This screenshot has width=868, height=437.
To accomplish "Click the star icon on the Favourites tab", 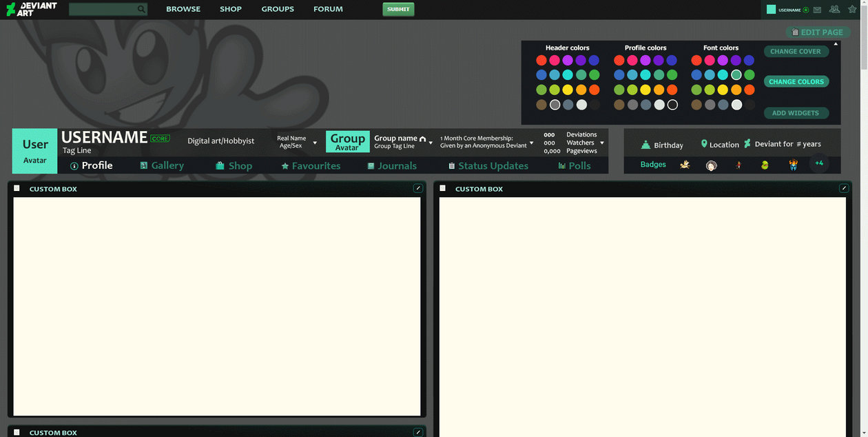I will pyautogui.click(x=285, y=166).
